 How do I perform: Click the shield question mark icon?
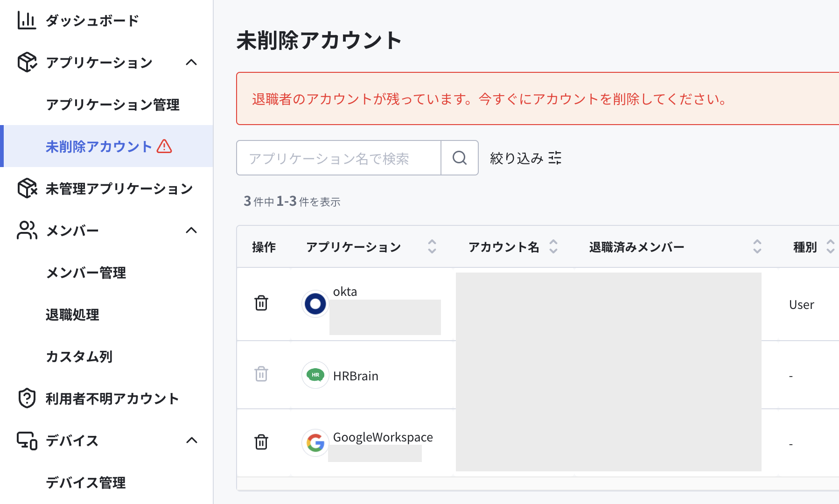[x=27, y=398]
